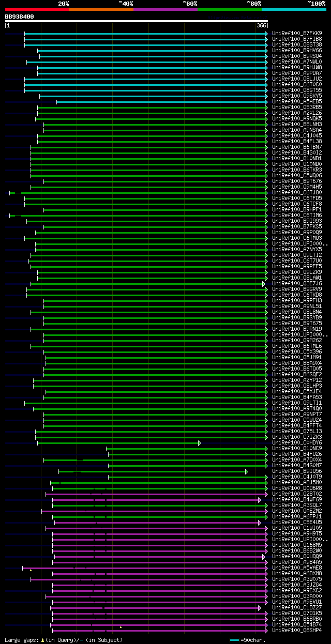Click the UniRef100_C5E4U5 label
Image resolution: width=331 pixels, height=644 pixels.
point(297,522)
